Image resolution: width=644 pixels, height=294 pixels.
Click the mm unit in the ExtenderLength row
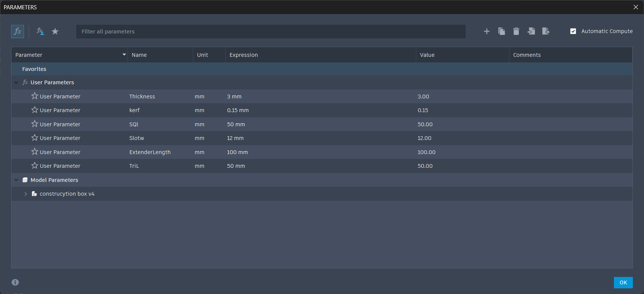(x=200, y=152)
